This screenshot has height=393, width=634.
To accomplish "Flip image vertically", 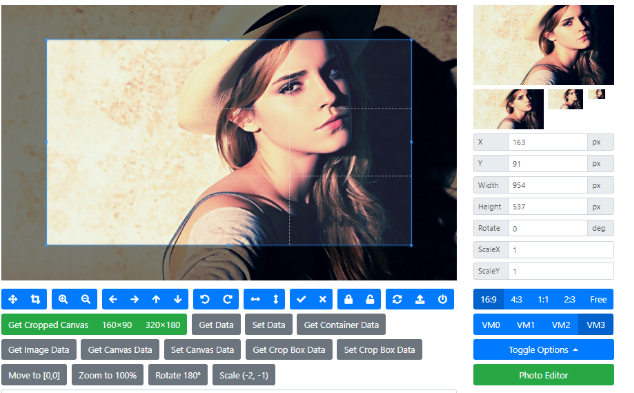I will coord(276,299).
